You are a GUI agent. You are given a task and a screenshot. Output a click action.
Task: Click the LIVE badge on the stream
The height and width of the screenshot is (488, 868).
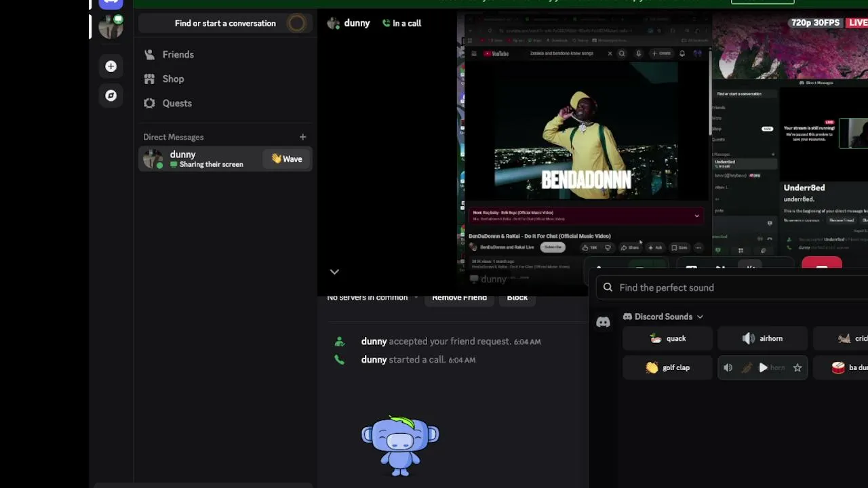click(x=858, y=22)
